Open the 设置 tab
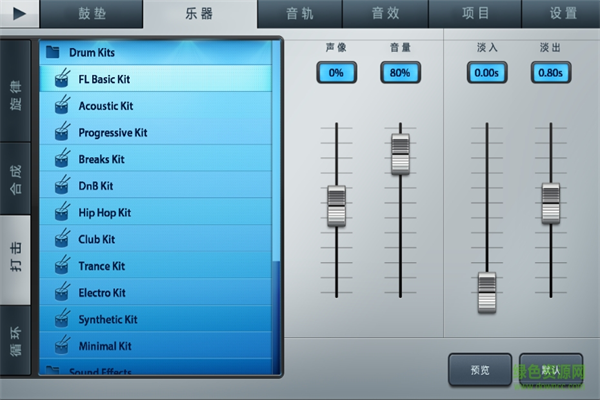The image size is (600, 400). pos(563,14)
